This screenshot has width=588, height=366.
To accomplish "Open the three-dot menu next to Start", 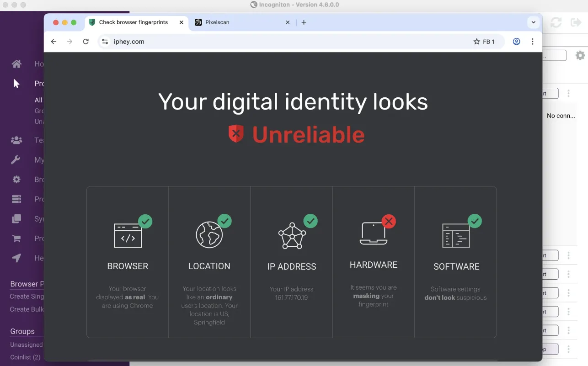I will click(568, 93).
